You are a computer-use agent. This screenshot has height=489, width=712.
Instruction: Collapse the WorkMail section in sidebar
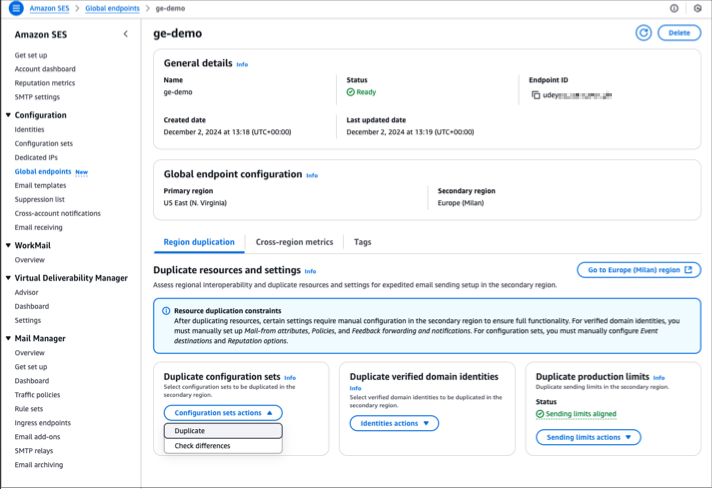coord(8,245)
